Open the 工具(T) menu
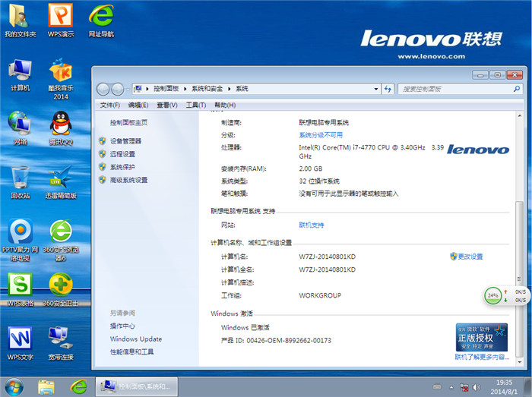Viewport: 532px width, 397px height. tap(195, 105)
